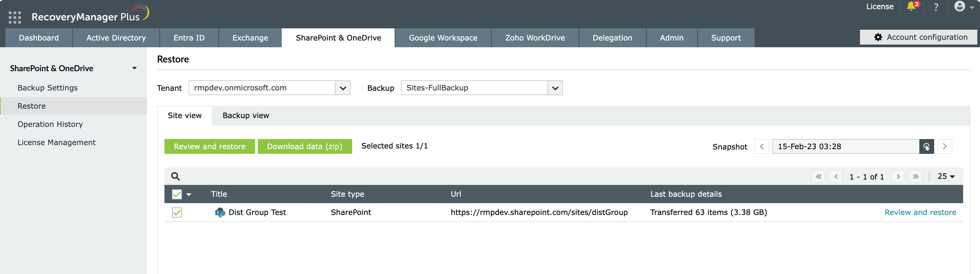
Task: Uncheck the Dist Group Test row checkbox
Action: pos(177,213)
